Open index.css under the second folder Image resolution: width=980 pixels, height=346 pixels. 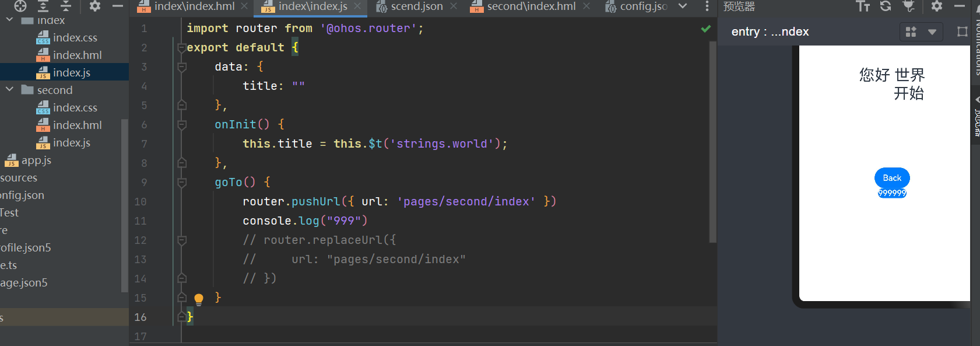75,107
